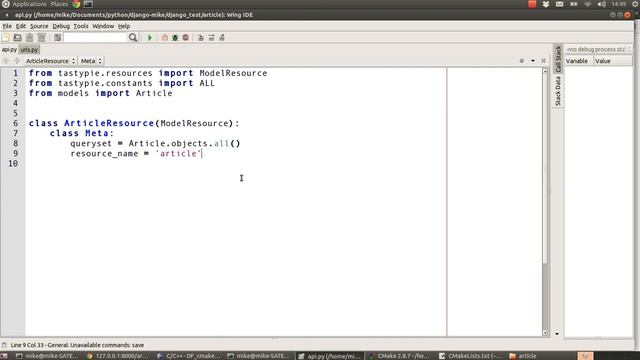
Task: Open the Window menu
Action: coord(103,26)
